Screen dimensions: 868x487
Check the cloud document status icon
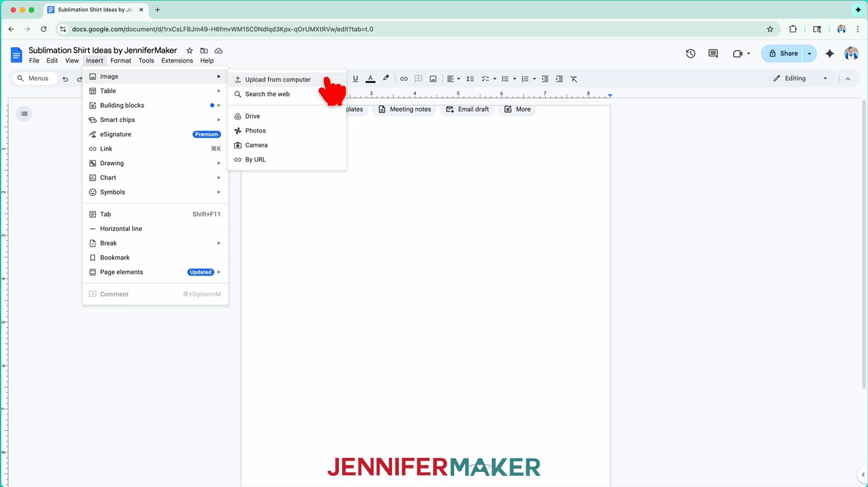(x=218, y=50)
